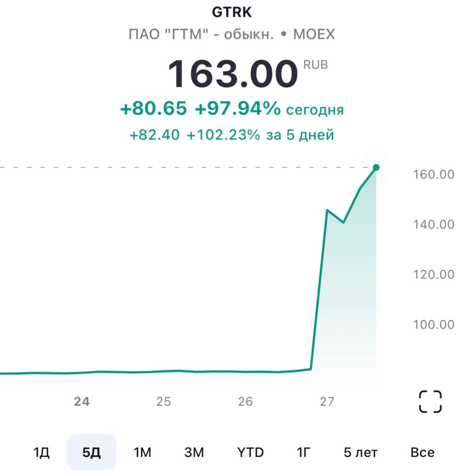Expand chart to fullscreen view
The image size is (464, 476).
[x=430, y=402]
